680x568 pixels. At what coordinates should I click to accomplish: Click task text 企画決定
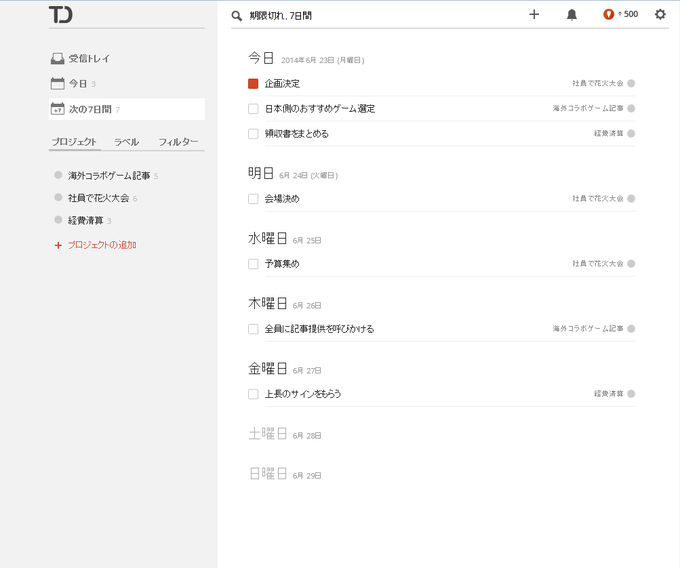[x=282, y=84]
